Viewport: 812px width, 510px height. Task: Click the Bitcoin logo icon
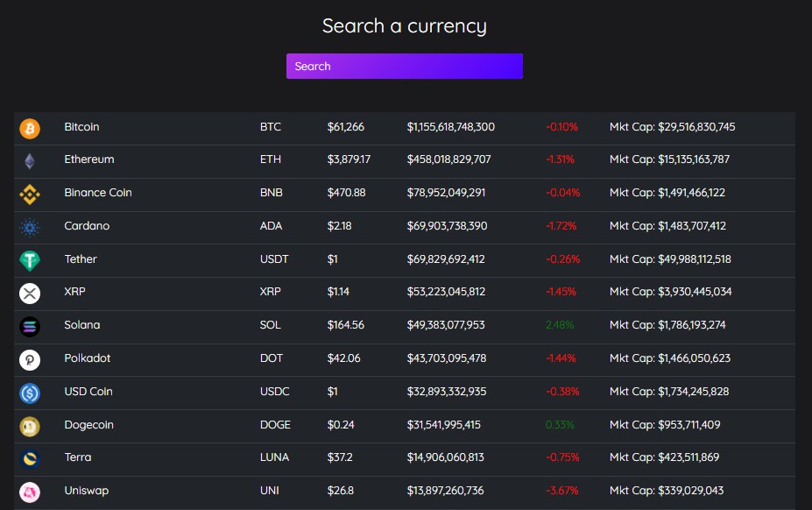30,129
